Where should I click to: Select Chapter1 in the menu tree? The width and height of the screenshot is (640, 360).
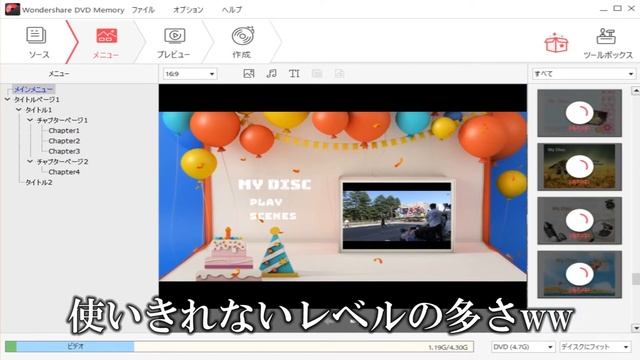(x=64, y=131)
